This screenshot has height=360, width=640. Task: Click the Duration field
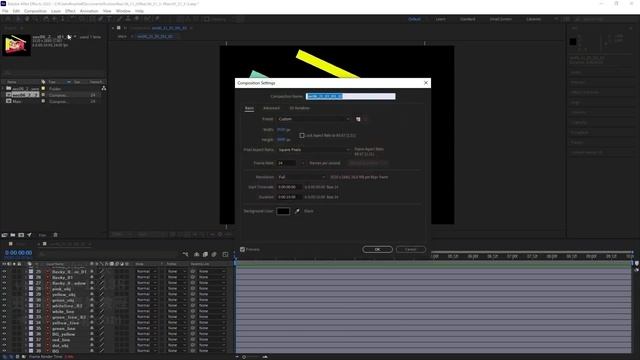coord(289,197)
